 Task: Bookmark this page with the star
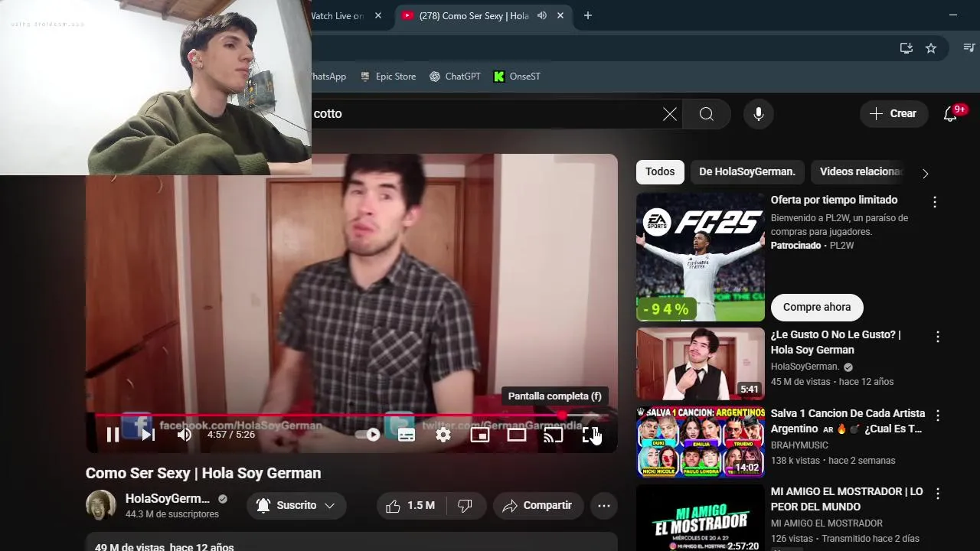coord(931,48)
